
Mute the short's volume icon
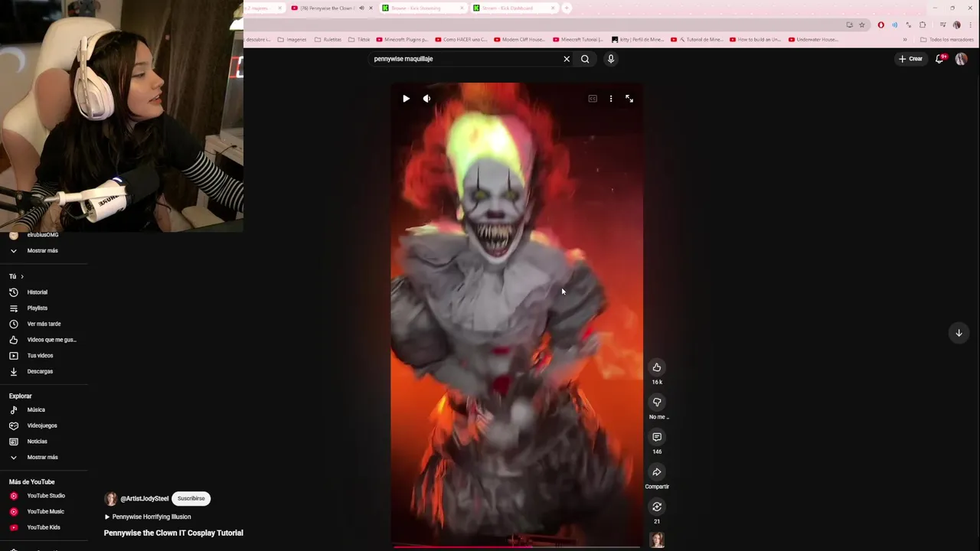click(426, 99)
